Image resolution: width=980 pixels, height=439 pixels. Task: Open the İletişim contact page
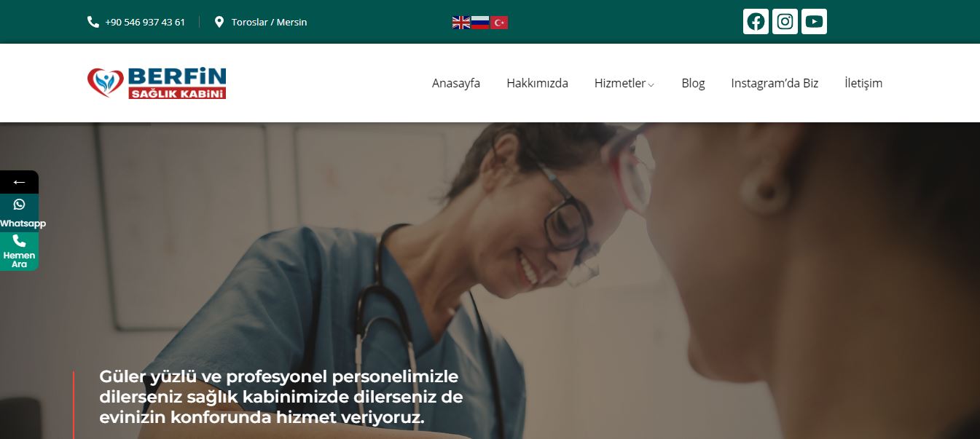[863, 83]
